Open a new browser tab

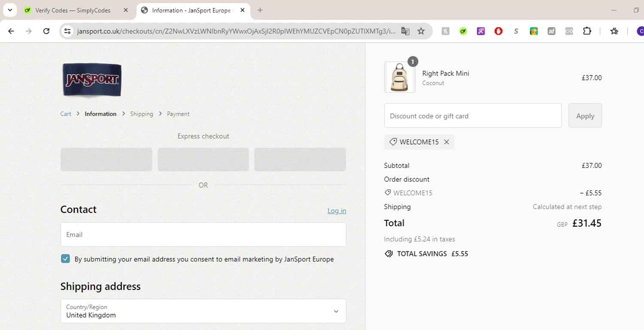coord(260,10)
